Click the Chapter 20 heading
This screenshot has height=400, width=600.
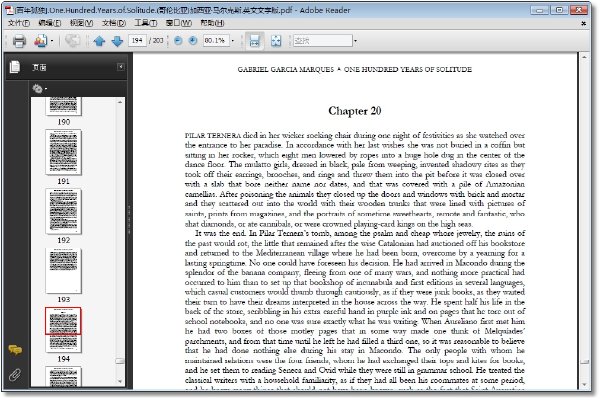pos(355,111)
